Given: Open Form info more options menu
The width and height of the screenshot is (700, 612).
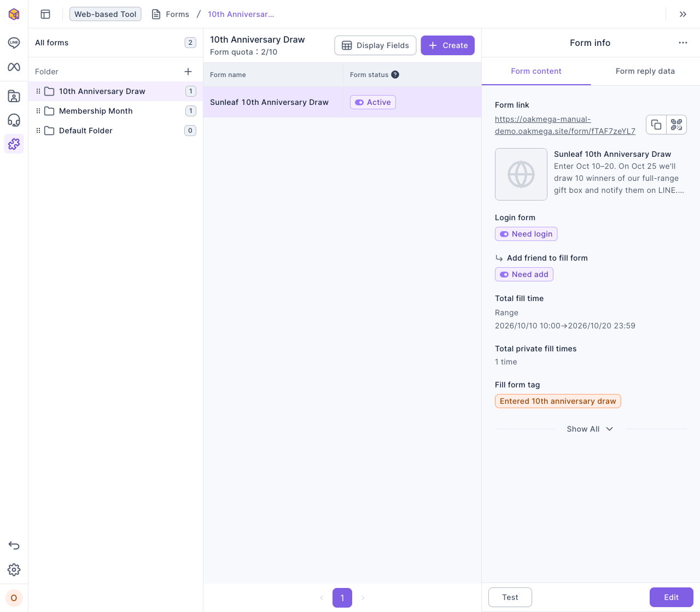Looking at the screenshot, I should pyautogui.click(x=683, y=43).
